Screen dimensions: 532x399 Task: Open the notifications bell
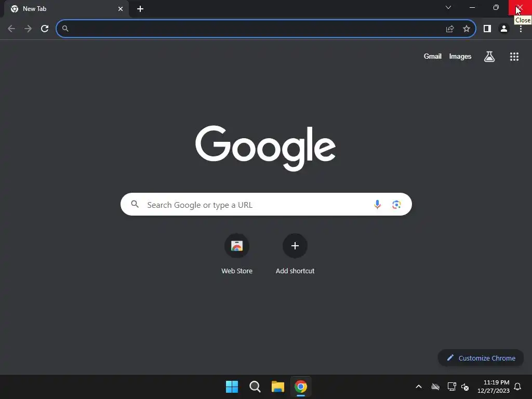pos(518,387)
